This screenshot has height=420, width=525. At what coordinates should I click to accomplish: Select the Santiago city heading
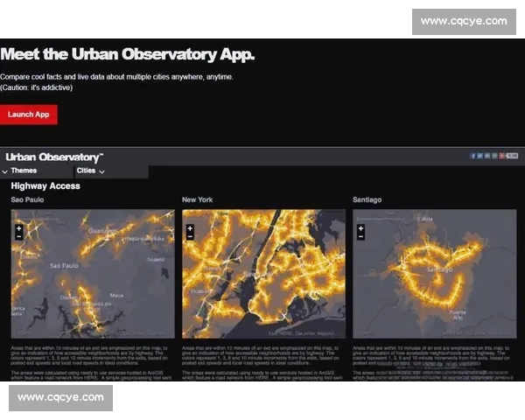[367, 200]
